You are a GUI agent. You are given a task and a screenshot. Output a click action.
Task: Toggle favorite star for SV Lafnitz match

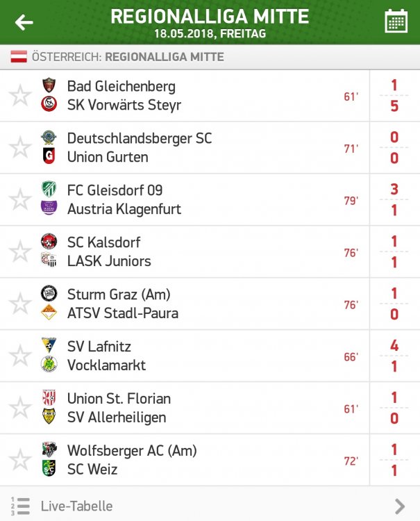[20, 356]
